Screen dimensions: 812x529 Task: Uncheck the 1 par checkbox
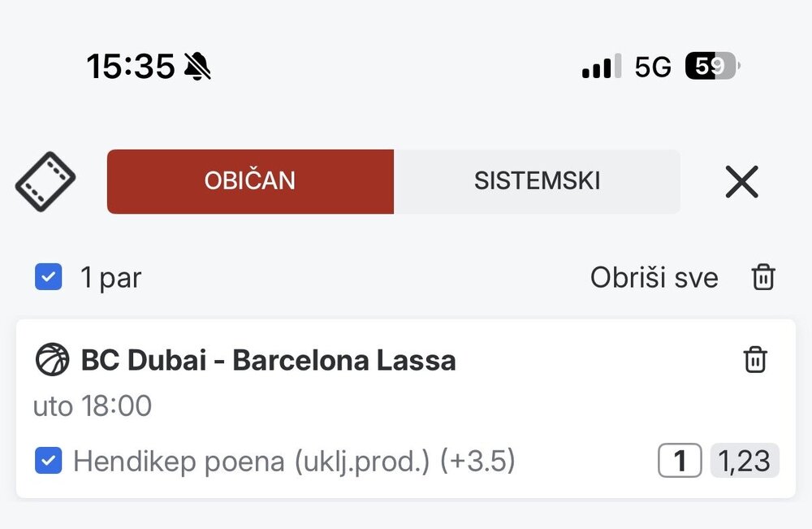click(x=49, y=276)
